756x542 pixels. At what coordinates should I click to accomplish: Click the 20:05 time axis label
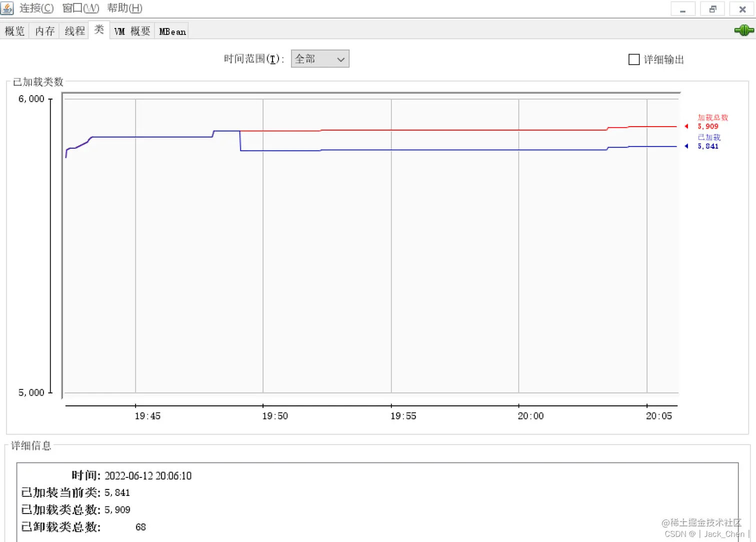coord(659,416)
